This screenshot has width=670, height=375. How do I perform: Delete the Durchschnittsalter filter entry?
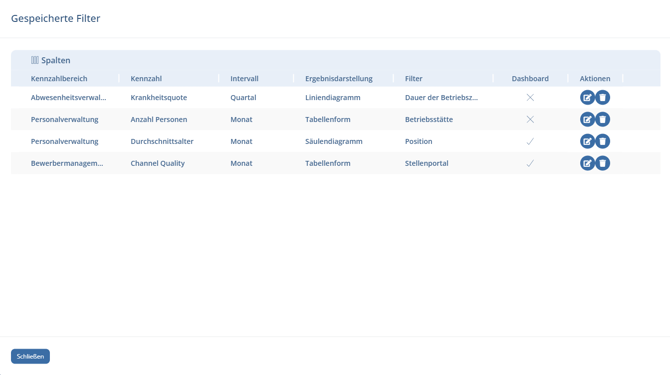coord(602,141)
